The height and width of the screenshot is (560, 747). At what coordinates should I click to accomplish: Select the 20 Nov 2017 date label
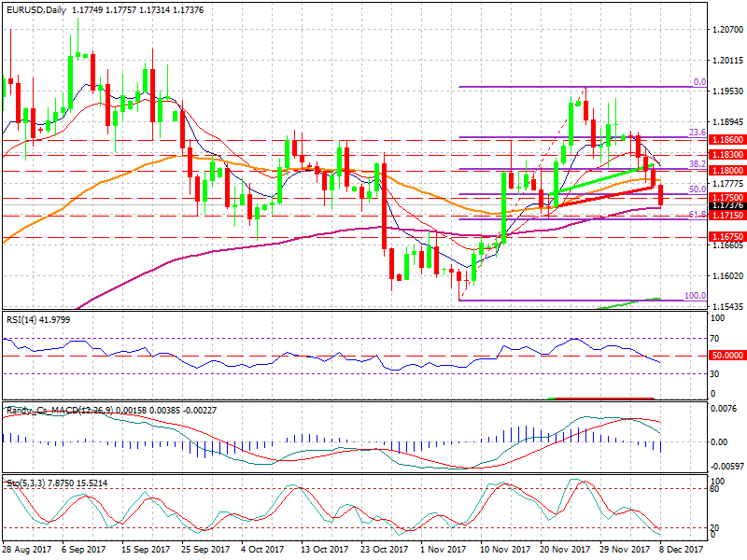tap(565, 549)
